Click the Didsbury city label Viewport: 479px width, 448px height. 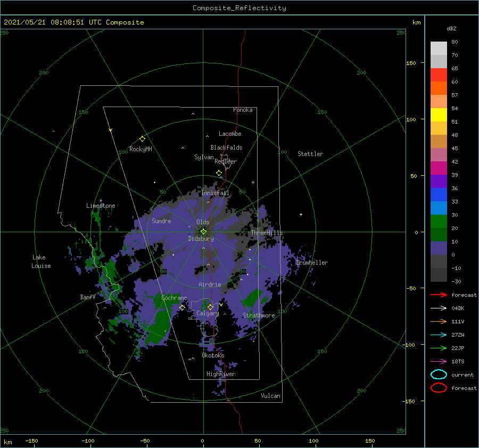click(x=201, y=239)
